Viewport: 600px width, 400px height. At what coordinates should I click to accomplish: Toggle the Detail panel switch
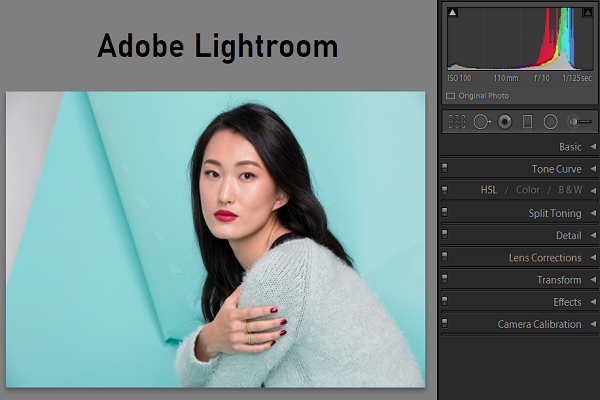445,234
